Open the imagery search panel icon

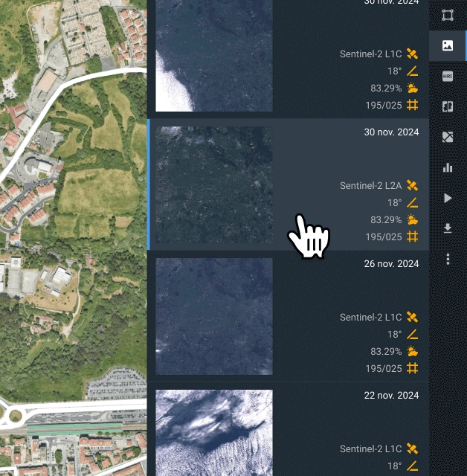click(448, 45)
